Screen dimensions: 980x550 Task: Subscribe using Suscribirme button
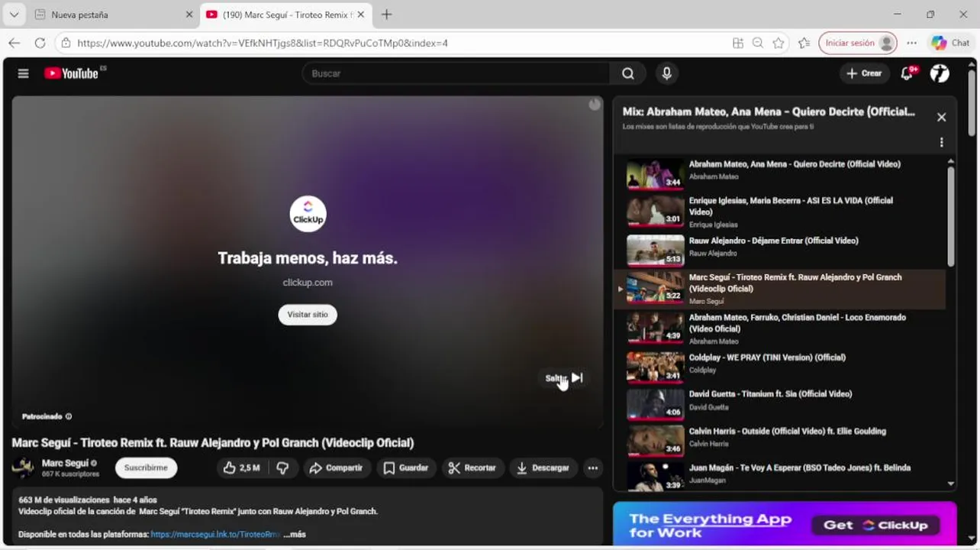click(x=146, y=467)
